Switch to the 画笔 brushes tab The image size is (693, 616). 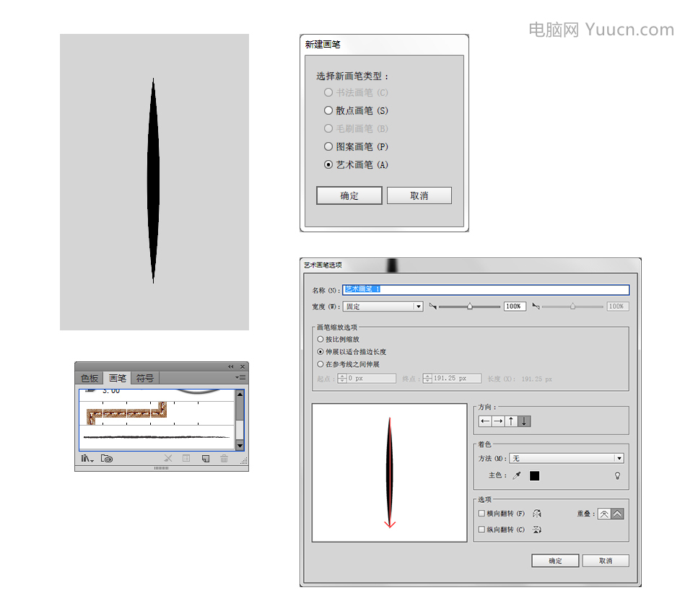[117, 379]
